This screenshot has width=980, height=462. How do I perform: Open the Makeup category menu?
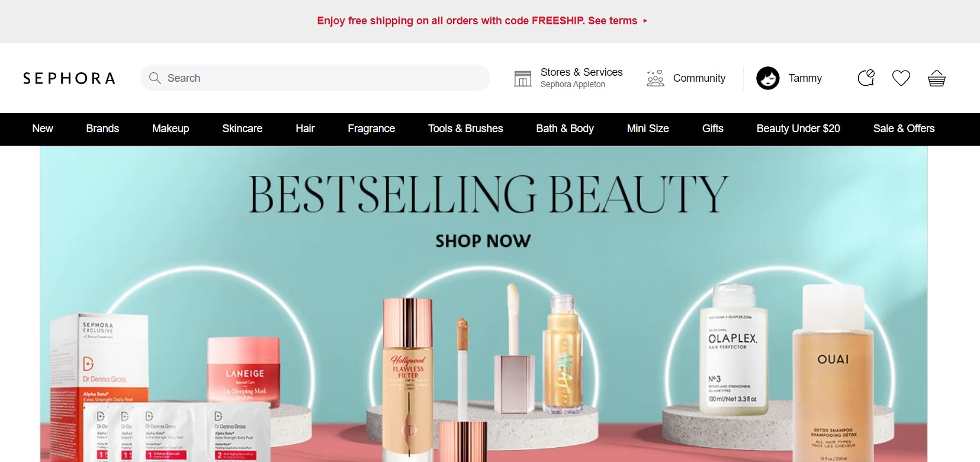tap(171, 129)
